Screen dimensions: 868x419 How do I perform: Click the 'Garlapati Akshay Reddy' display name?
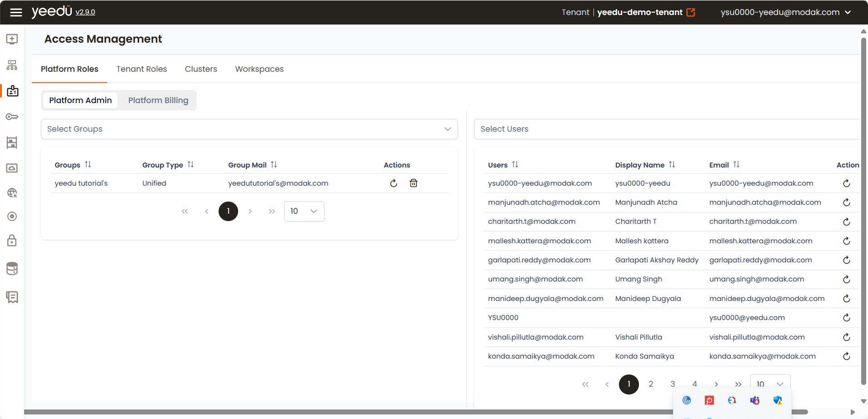[x=657, y=260]
